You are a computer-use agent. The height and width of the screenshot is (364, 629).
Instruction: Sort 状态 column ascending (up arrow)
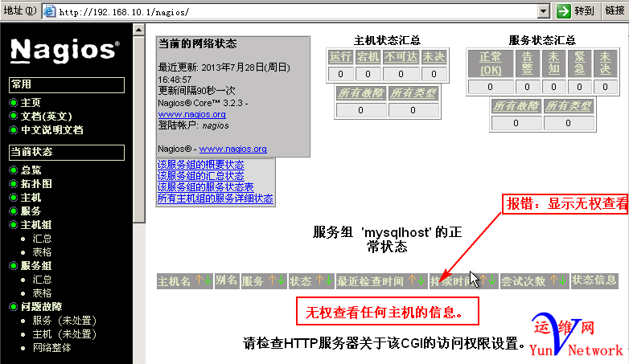[319, 280]
